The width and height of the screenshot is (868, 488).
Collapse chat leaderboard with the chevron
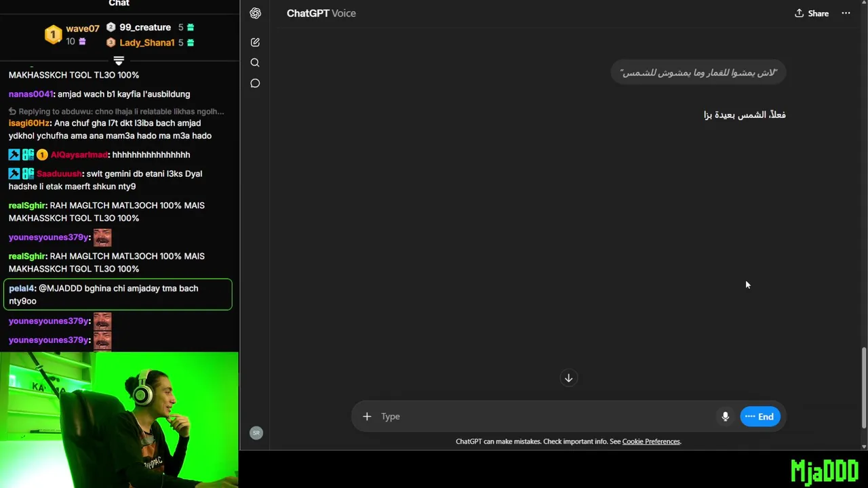pos(119,60)
